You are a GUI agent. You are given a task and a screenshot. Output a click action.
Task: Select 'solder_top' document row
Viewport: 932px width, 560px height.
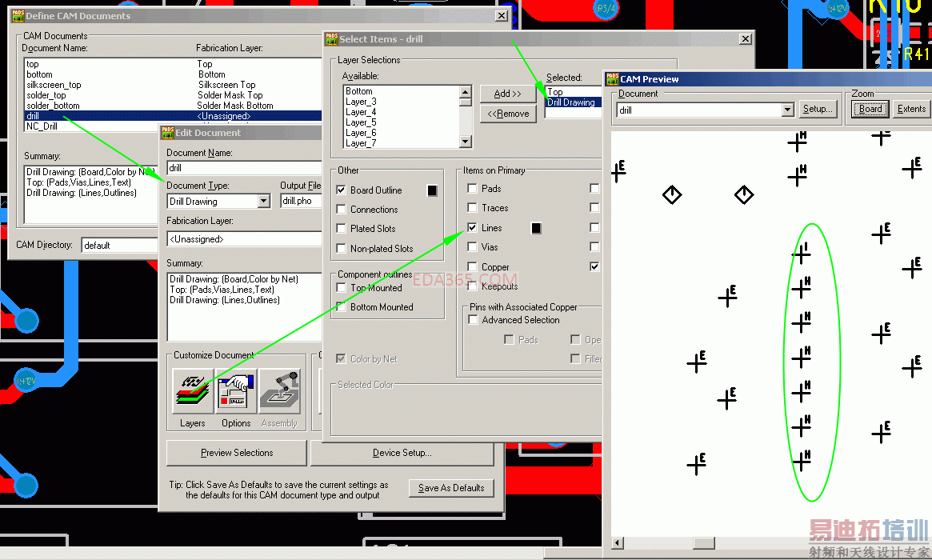(173, 95)
